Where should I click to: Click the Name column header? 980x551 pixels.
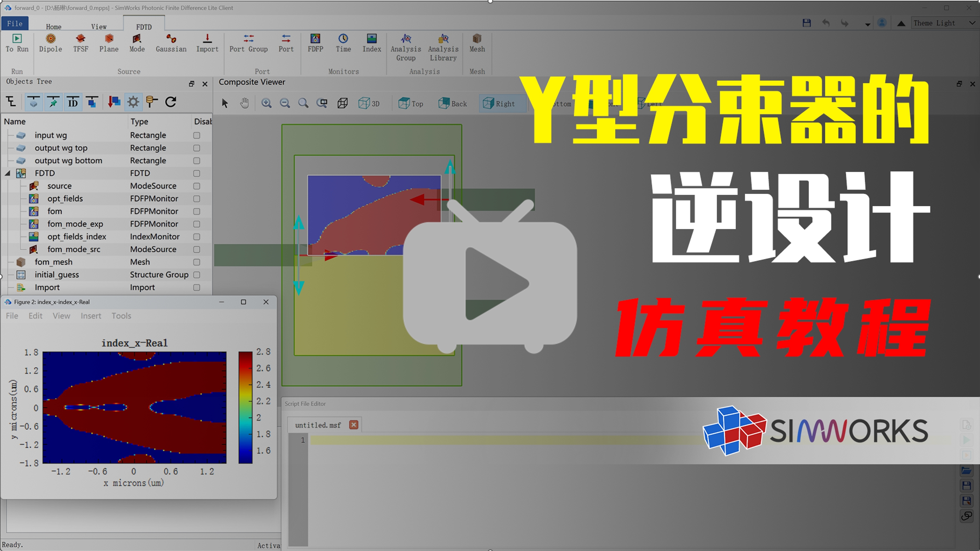click(64, 122)
